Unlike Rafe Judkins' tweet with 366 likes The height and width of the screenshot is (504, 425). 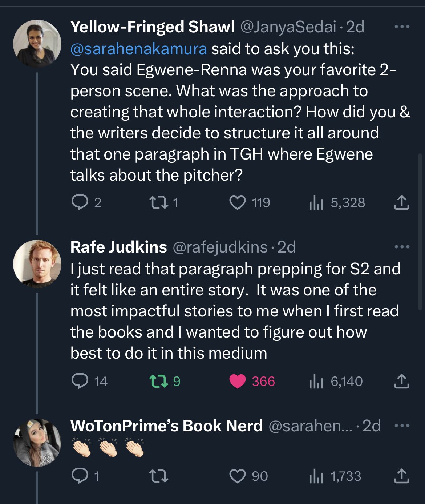click(238, 381)
